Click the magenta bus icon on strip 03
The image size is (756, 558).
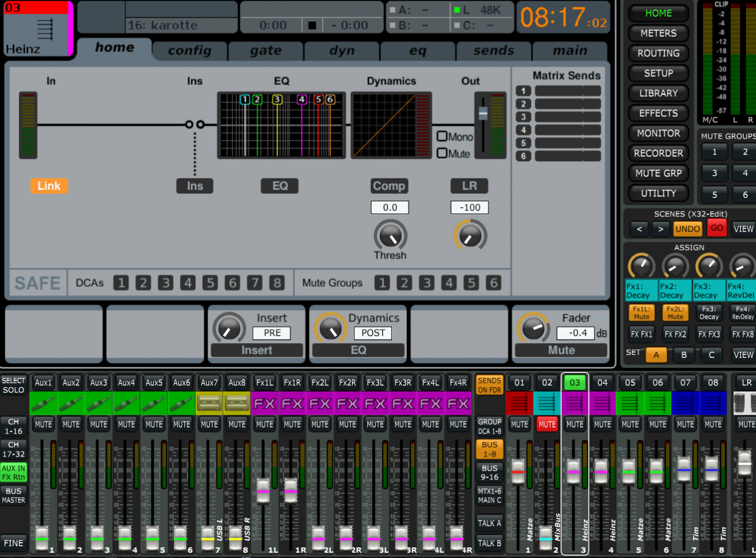coord(575,403)
